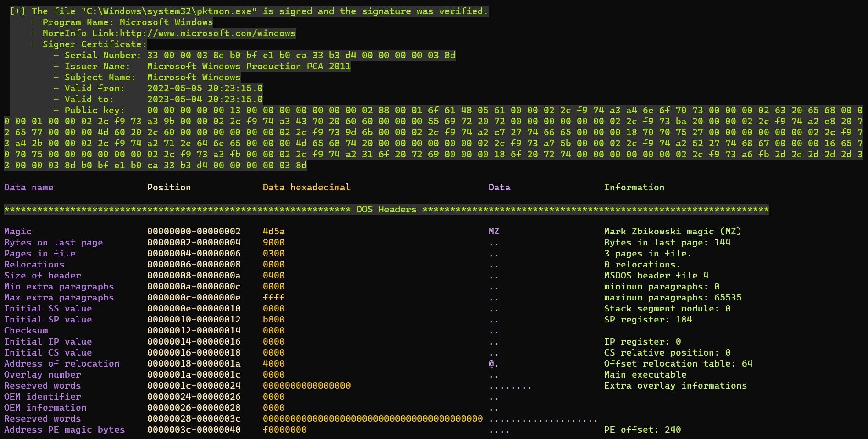Select the "OEM identifier" row name
This screenshot has height=439, width=868.
click(x=43, y=397)
